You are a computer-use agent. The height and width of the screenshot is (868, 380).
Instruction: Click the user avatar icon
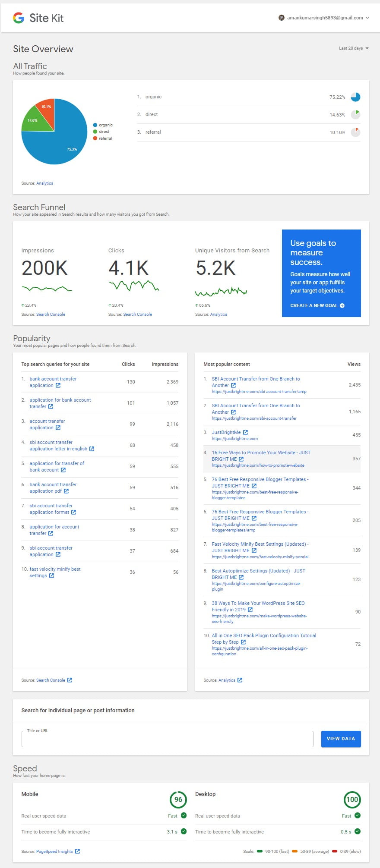coord(282,18)
